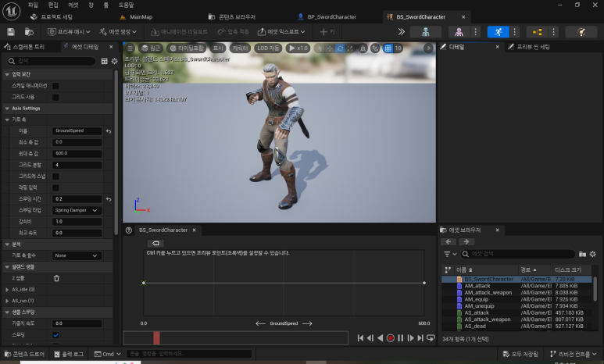Click the label toggle icon above blend graph
Screen dimensions: 604x364
[155, 243]
